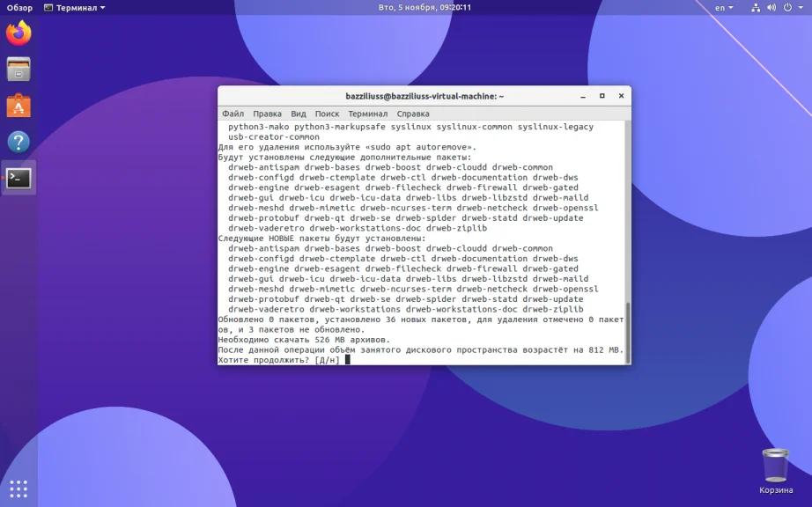Viewport: 812px width, 507px height.
Task: Expand the Терминал app menu
Action: tap(75, 8)
